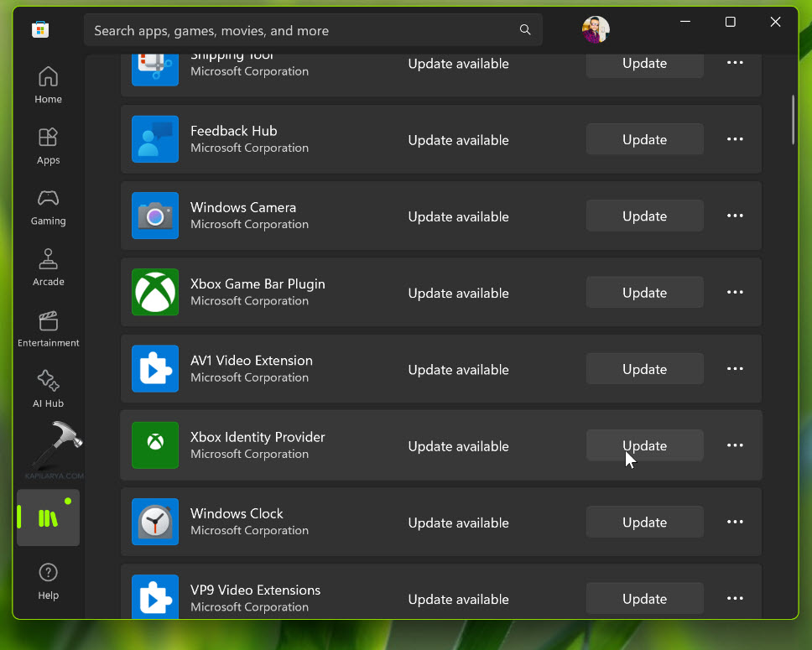The width and height of the screenshot is (812, 650).
Task: Open the user profile avatar
Action: click(596, 30)
